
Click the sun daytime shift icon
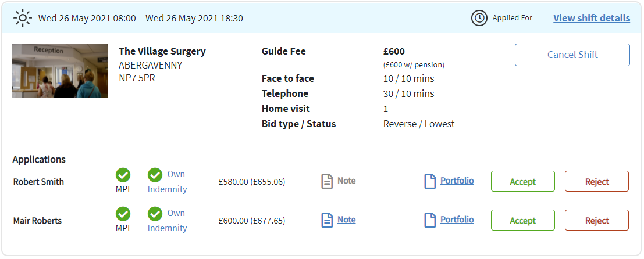pos(23,18)
